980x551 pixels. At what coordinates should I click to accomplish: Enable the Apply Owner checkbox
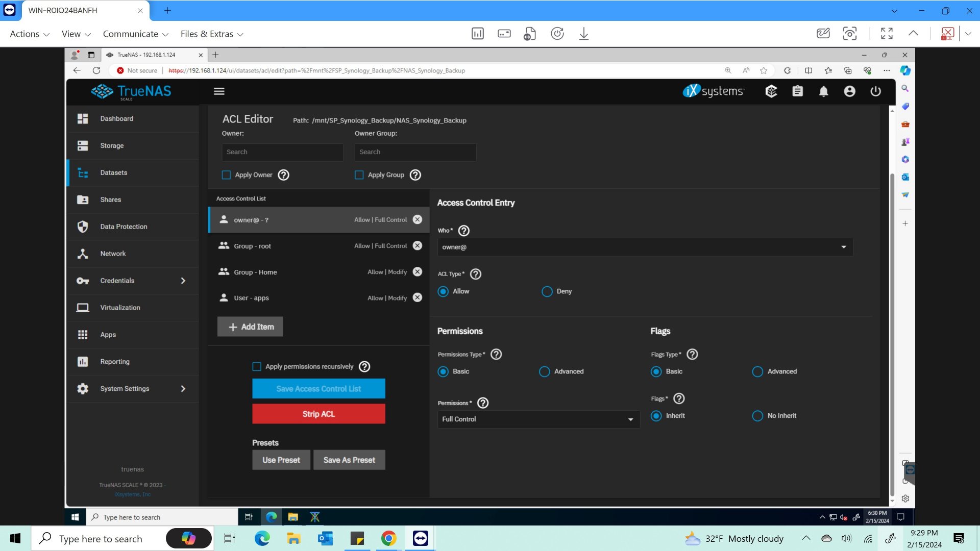coord(226,175)
